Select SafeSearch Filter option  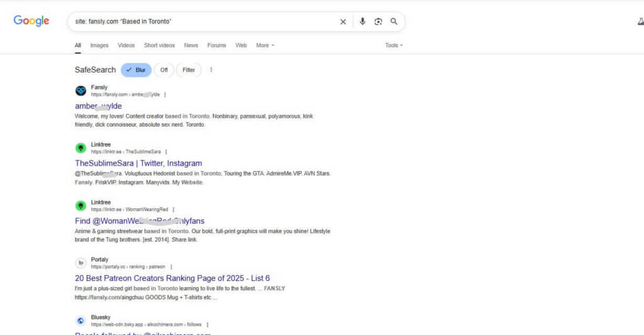pyautogui.click(x=189, y=70)
